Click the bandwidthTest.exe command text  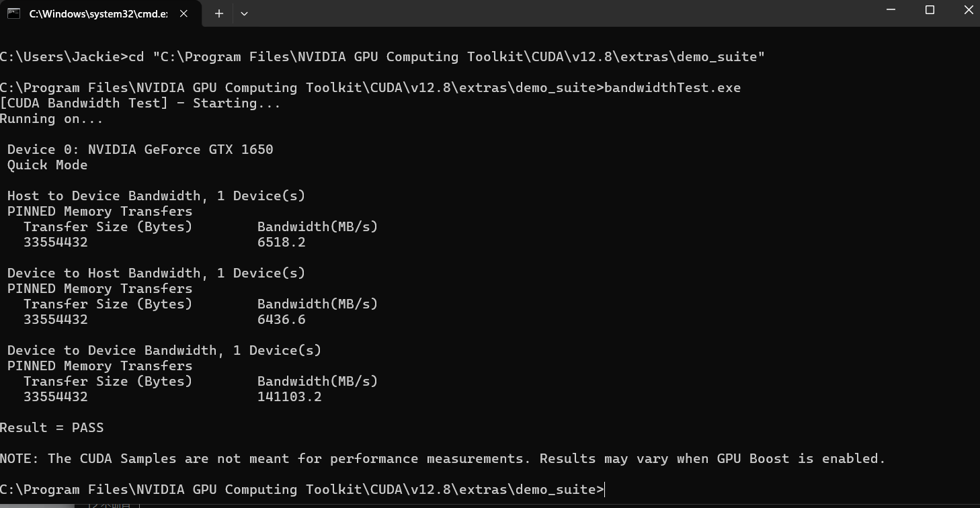[672, 88]
